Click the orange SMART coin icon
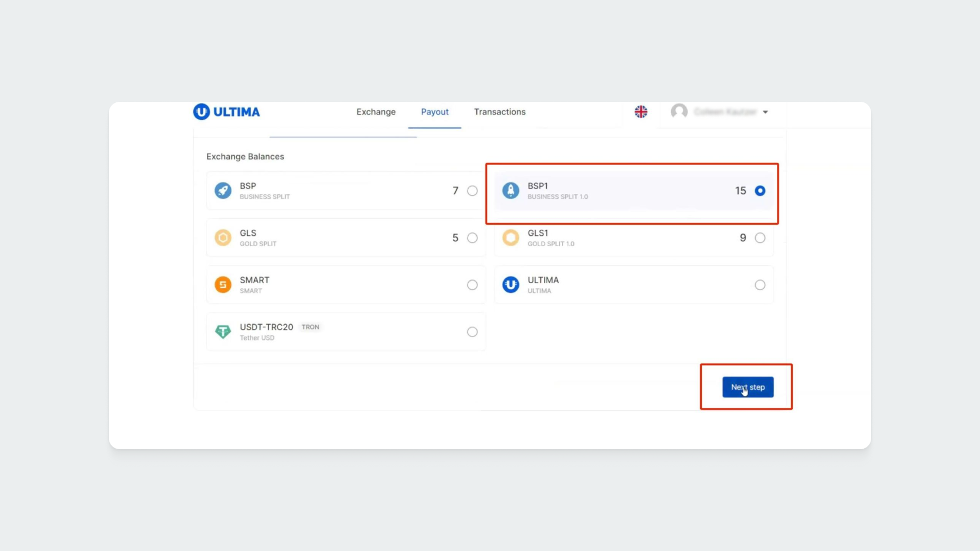The height and width of the screenshot is (551, 980). coord(223,285)
